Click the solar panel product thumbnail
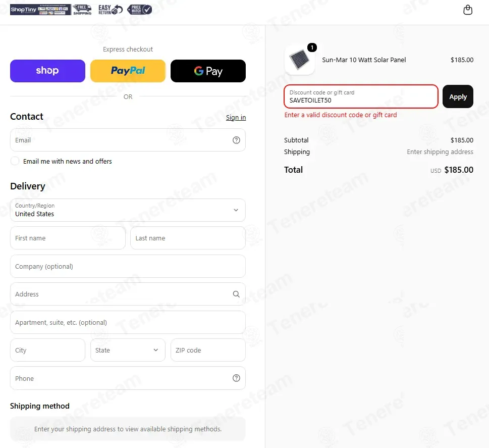This screenshot has height=448, width=489. (x=299, y=60)
